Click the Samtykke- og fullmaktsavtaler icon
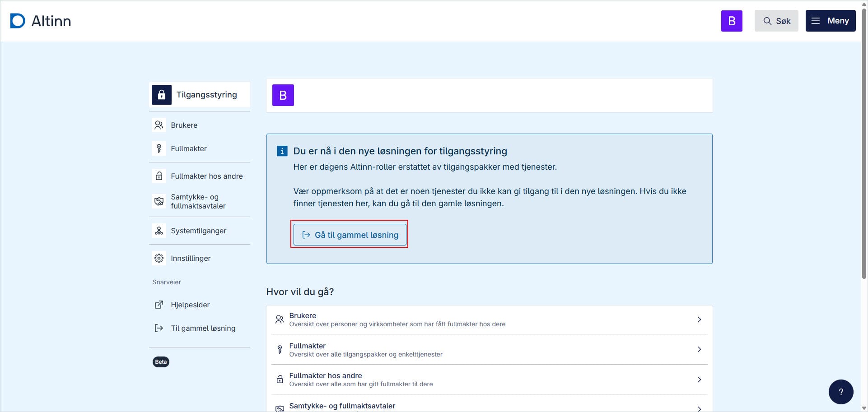The height and width of the screenshot is (412, 868). 159,201
